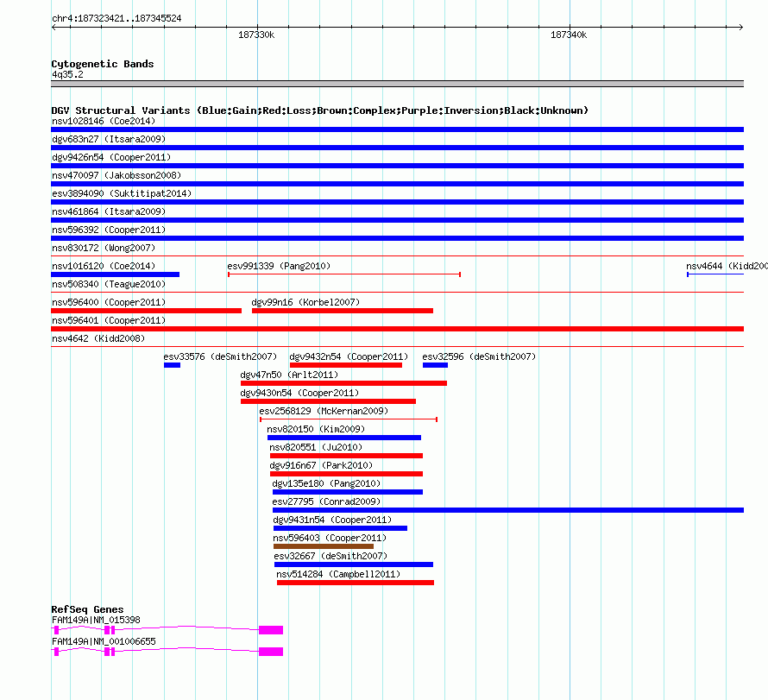768x700 pixels.
Task: Click the nsv470097 (Jakobsson2008) label
Action: click(116, 175)
